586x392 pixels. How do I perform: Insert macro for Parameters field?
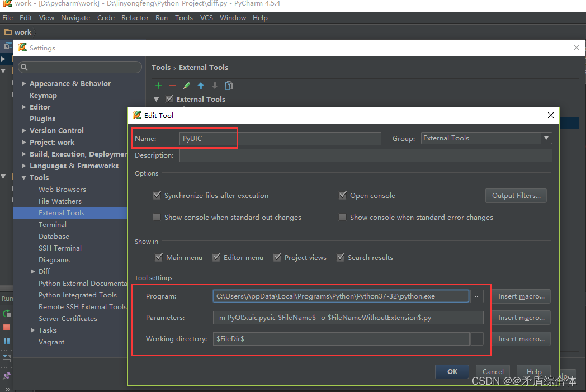521,318
